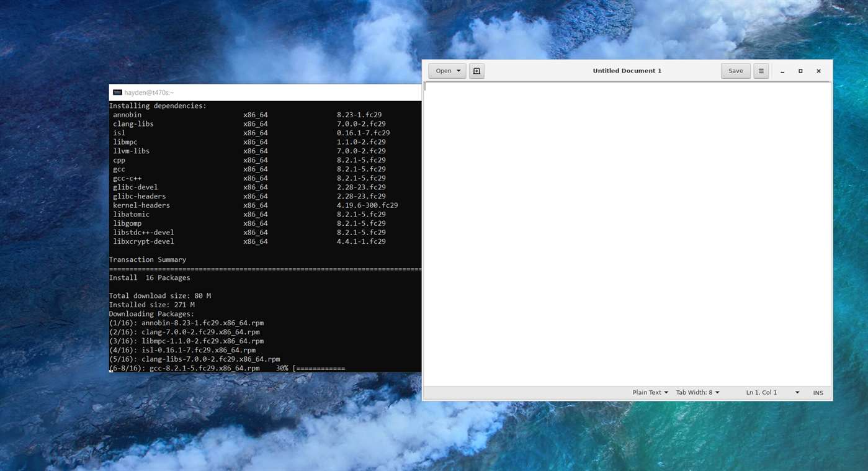Expand the go-to-line dropdown beside Ln 1, Col 1
The width and height of the screenshot is (868, 471).
797,392
